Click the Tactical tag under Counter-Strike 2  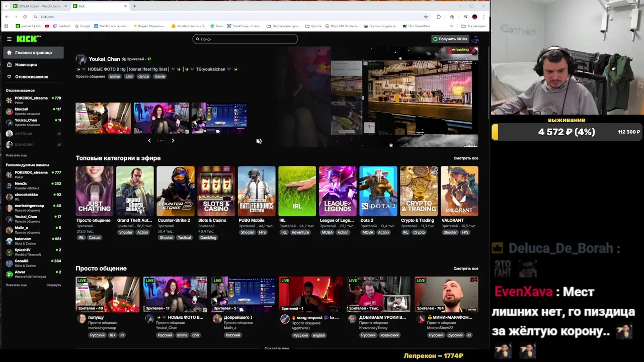coord(184,238)
